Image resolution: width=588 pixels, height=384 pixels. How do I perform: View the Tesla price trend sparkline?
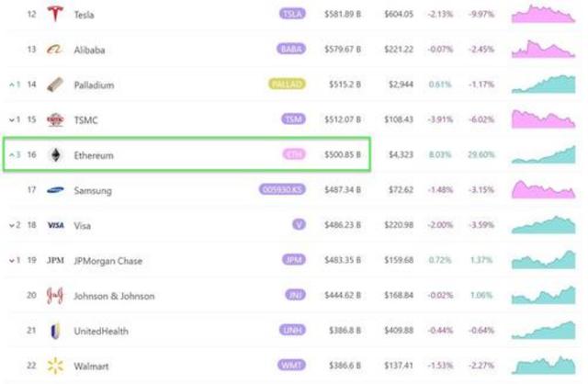point(543,15)
